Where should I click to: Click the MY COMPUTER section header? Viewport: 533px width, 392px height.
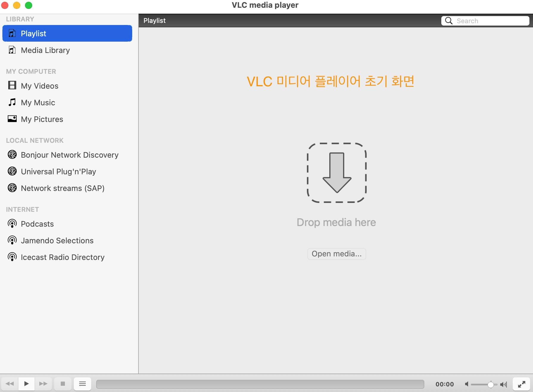click(31, 71)
